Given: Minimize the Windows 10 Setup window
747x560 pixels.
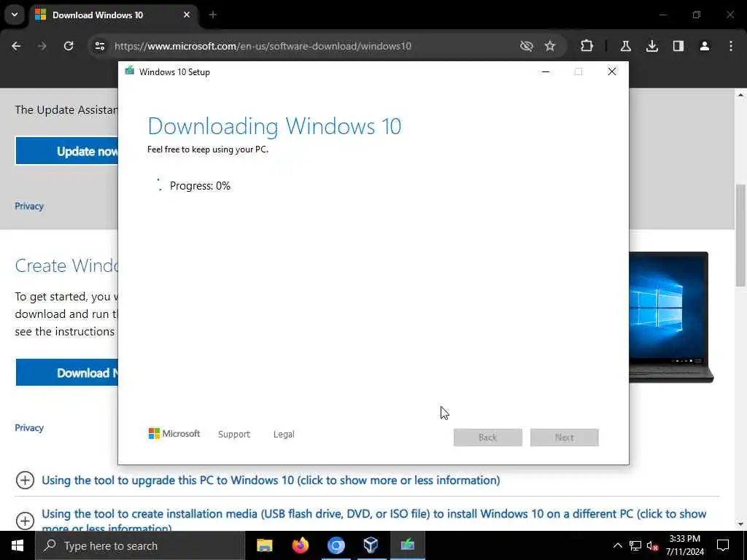Looking at the screenshot, I should (546, 72).
